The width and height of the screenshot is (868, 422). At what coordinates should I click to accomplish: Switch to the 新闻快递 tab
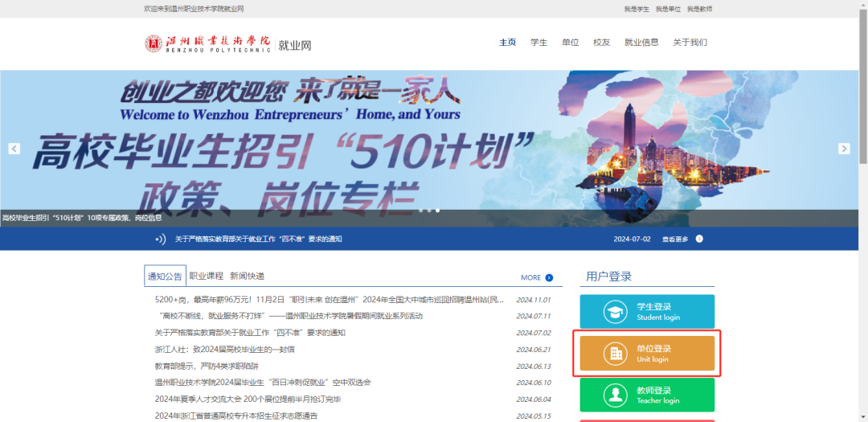point(247,276)
